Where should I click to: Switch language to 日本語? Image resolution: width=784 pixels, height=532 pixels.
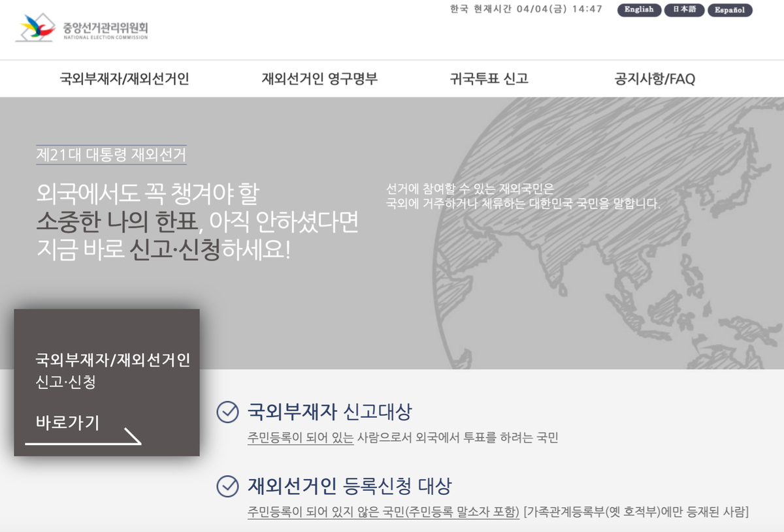684,10
